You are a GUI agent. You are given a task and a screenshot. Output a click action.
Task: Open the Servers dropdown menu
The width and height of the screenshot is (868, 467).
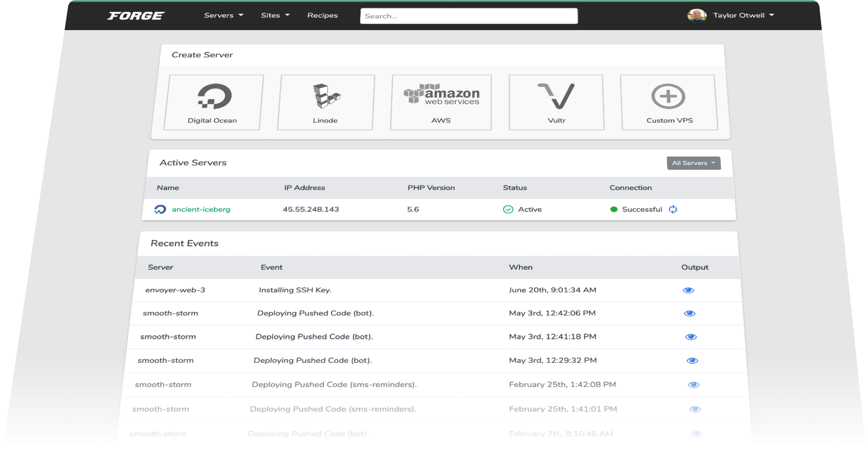(x=223, y=15)
